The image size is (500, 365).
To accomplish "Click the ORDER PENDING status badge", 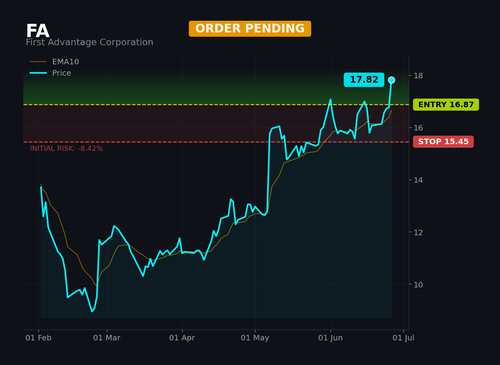I will pos(250,29).
